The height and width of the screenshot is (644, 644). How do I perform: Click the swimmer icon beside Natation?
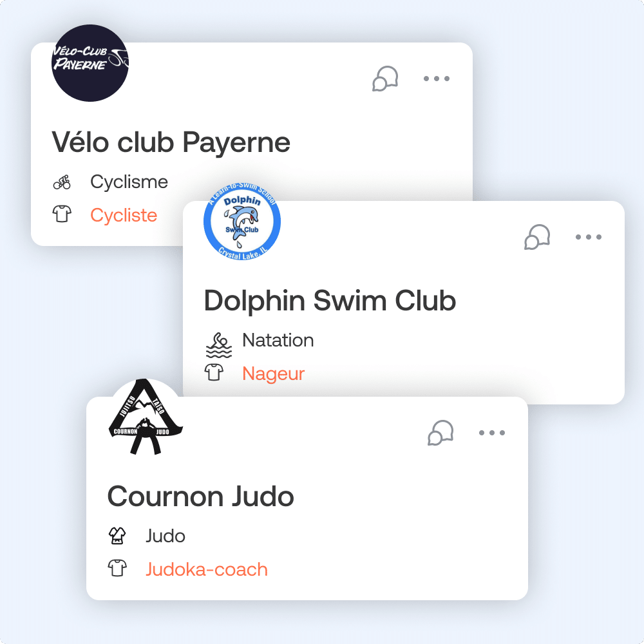[x=219, y=345]
